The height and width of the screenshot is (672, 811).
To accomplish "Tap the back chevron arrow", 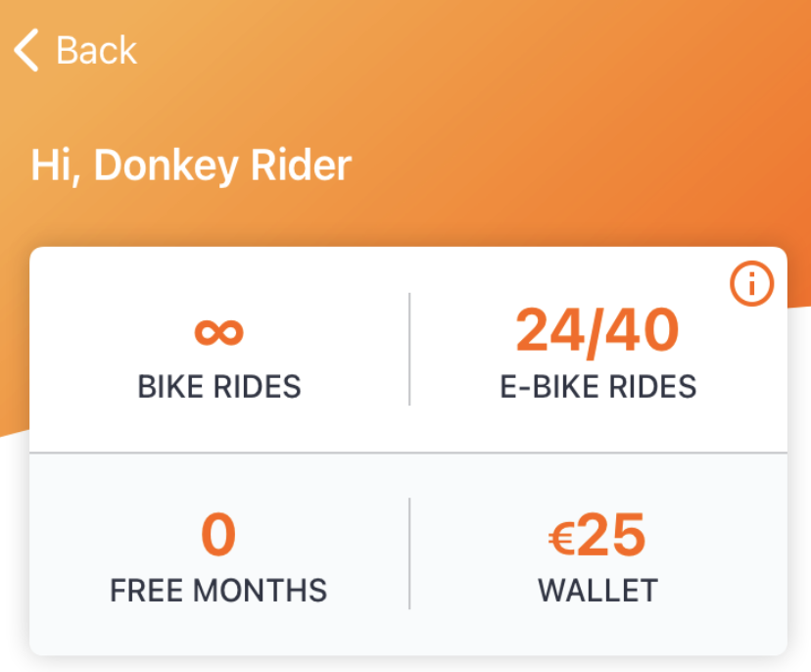I will point(26,50).
